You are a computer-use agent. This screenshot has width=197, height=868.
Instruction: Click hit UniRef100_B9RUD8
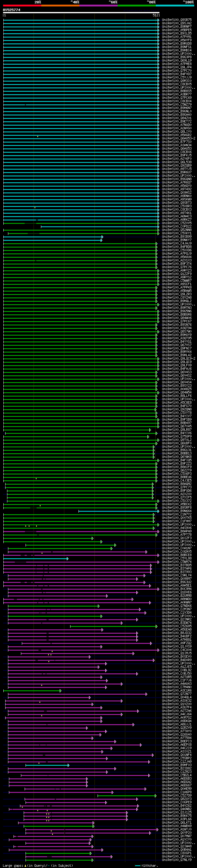177,43
